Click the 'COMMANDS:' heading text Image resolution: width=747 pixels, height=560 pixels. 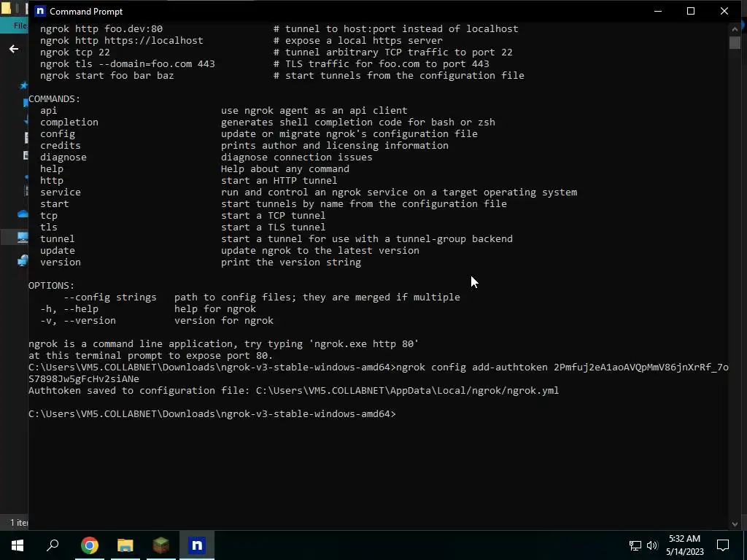click(54, 99)
